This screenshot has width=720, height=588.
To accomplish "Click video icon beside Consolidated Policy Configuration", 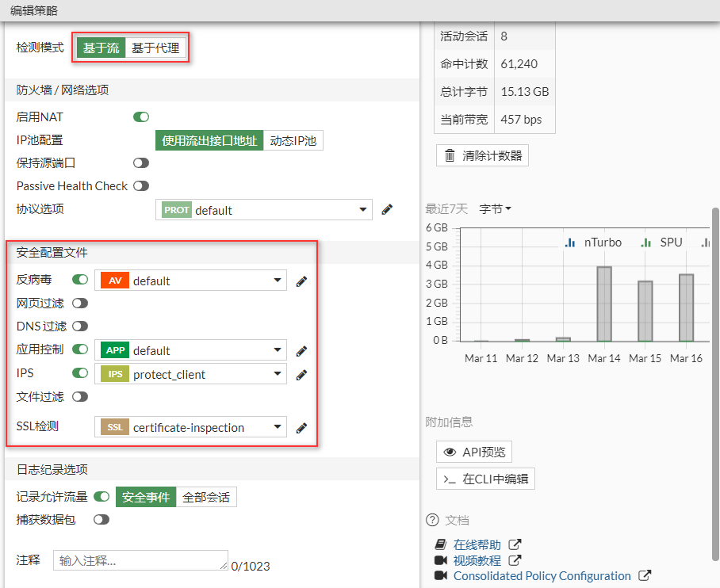I will pos(441,575).
